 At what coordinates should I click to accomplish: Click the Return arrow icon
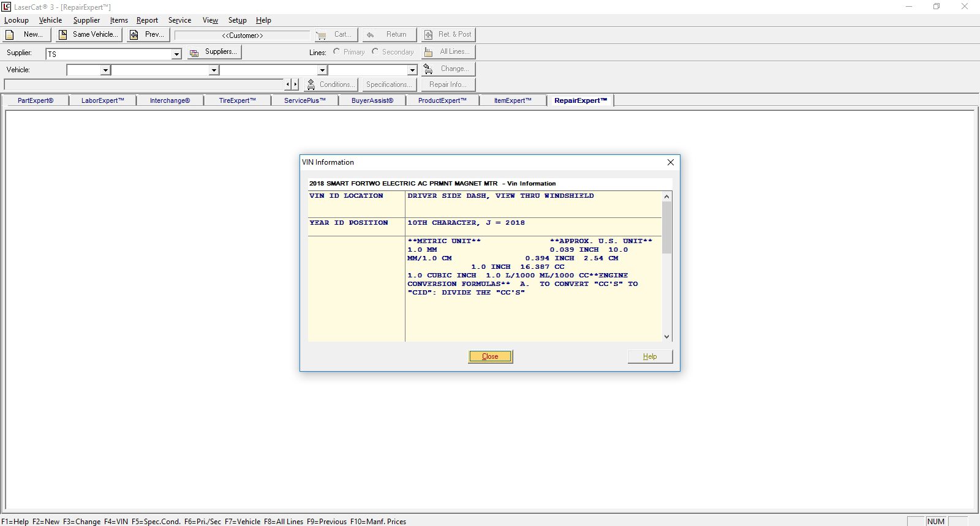coord(371,35)
